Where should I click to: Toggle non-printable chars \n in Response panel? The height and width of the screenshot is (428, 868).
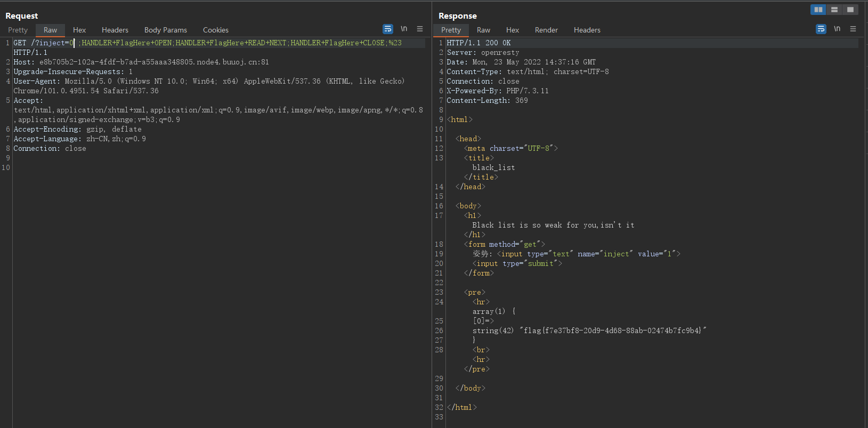[x=837, y=29]
